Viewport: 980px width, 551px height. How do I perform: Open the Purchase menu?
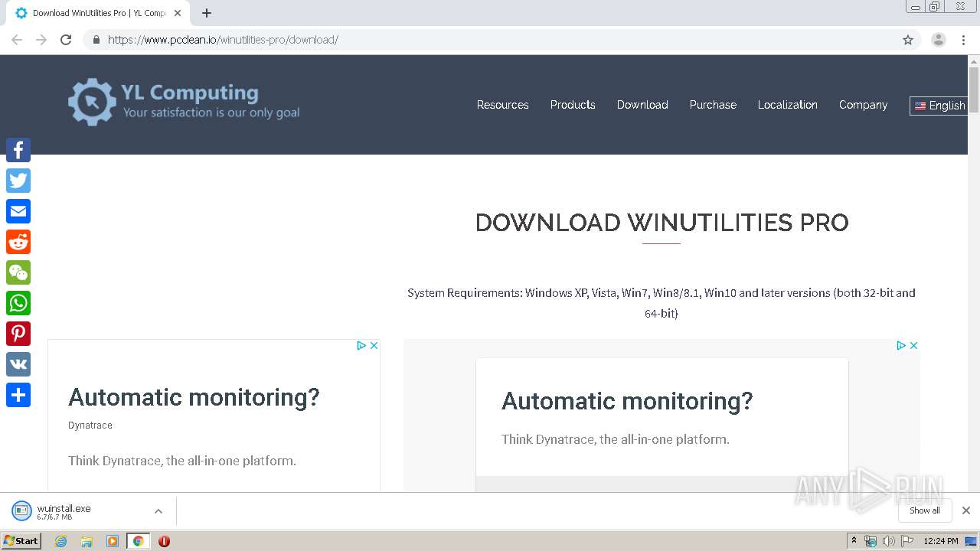click(713, 105)
